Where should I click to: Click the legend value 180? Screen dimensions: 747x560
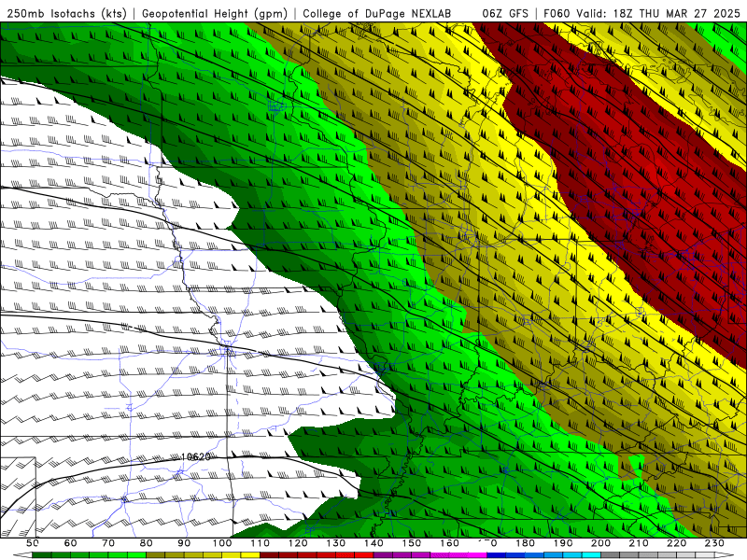pyautogui.click(x=525, y=543)
